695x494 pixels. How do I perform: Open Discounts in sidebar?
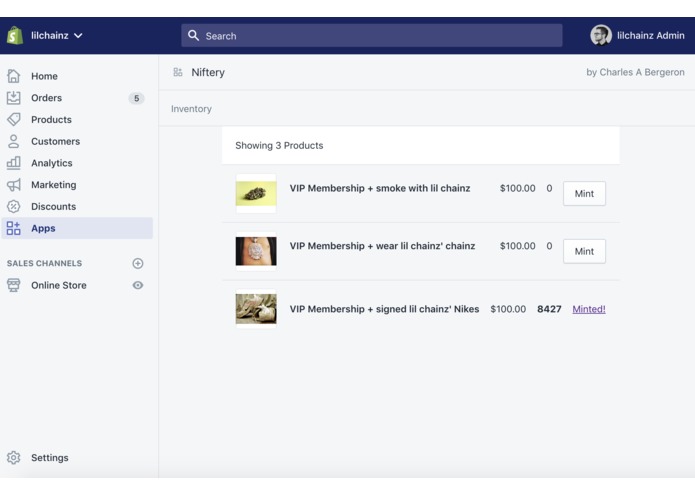(53, 206)
